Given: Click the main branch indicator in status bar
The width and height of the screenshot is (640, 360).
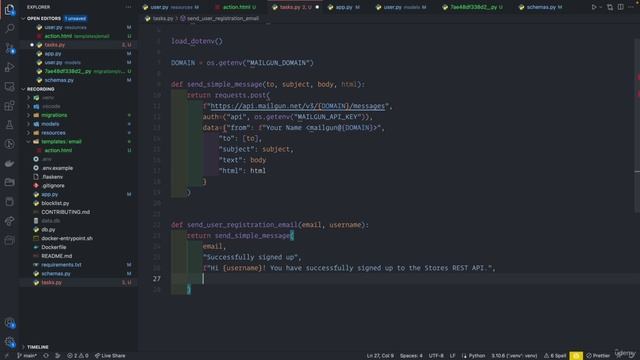Looking at the screenshot, I should pos(27,356).
